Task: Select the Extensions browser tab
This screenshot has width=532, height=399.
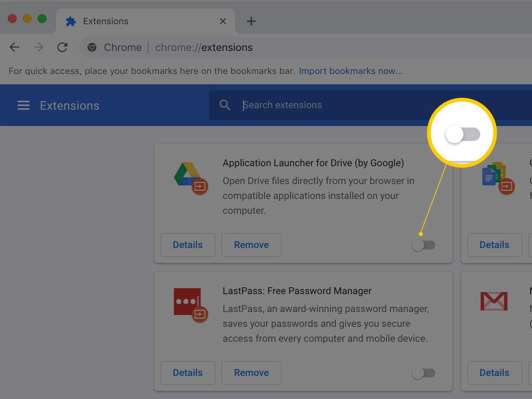Action: point(105,21)
